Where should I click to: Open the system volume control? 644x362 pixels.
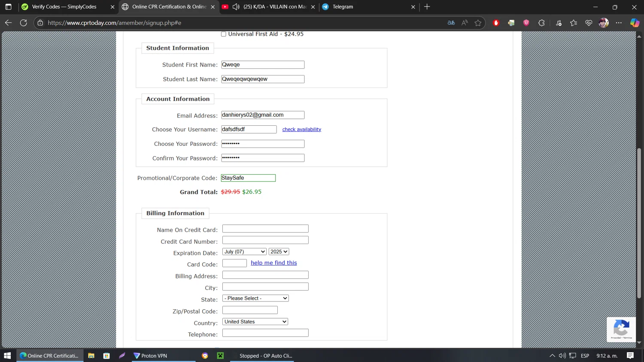562,356
